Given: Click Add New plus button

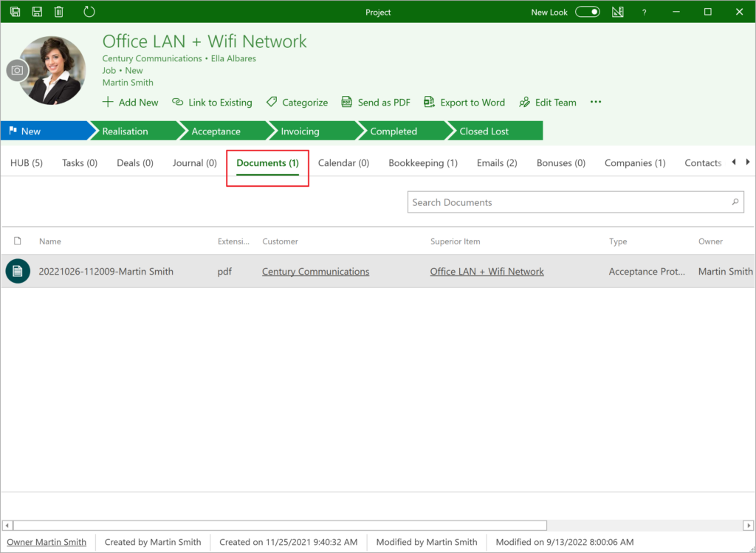Looking at the screenshot, I should pos(130,102).
